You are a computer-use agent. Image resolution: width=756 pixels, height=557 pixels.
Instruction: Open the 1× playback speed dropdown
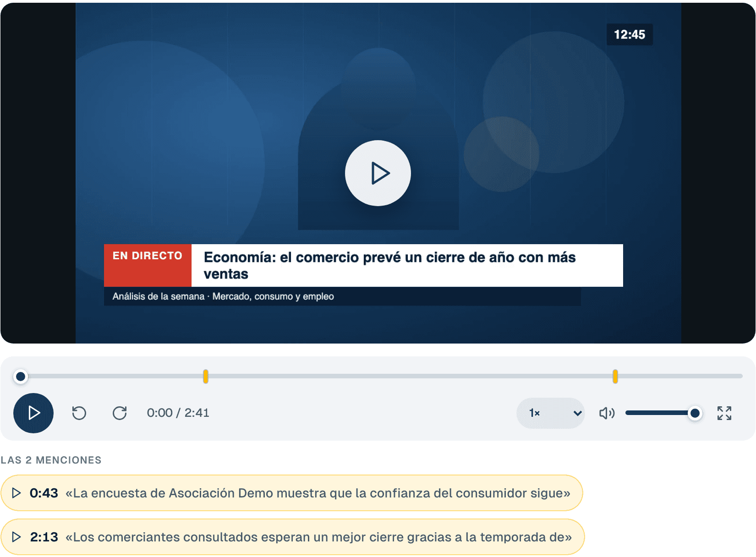point(550,413)
